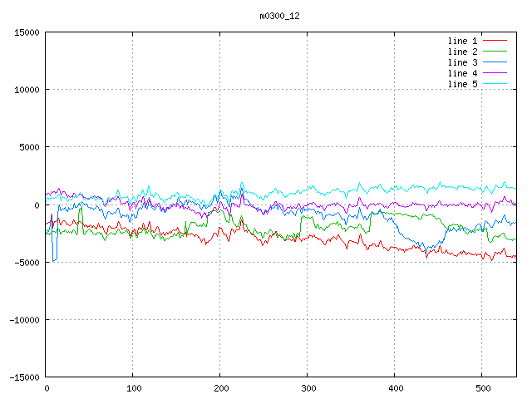Click the green sample beside line 2

tap(495, 52)
